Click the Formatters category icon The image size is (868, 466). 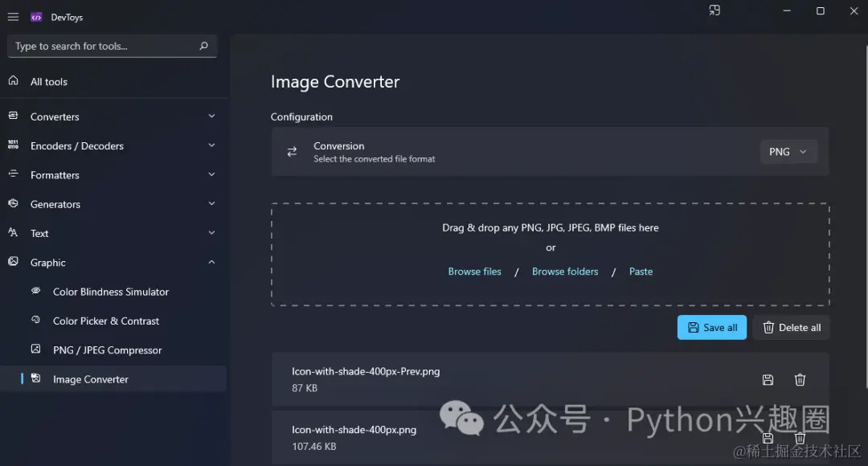[x=14, y=174]
